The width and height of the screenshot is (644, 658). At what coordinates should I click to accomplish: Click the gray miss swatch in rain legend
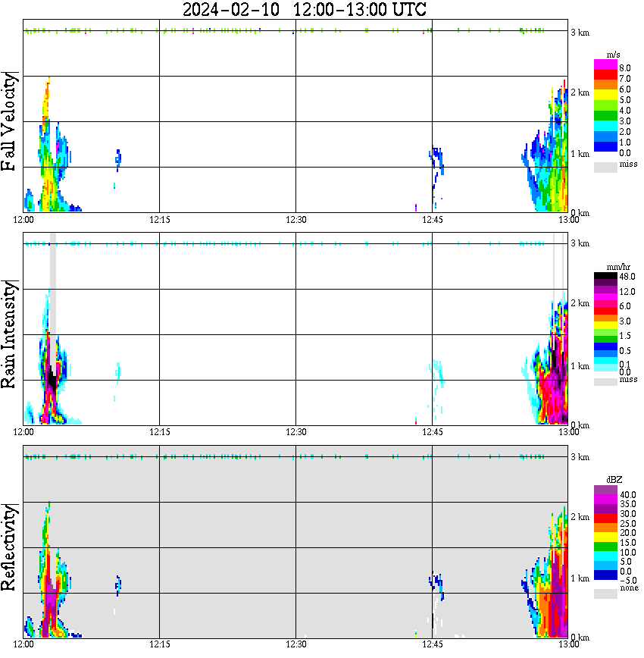click(605, 382)
